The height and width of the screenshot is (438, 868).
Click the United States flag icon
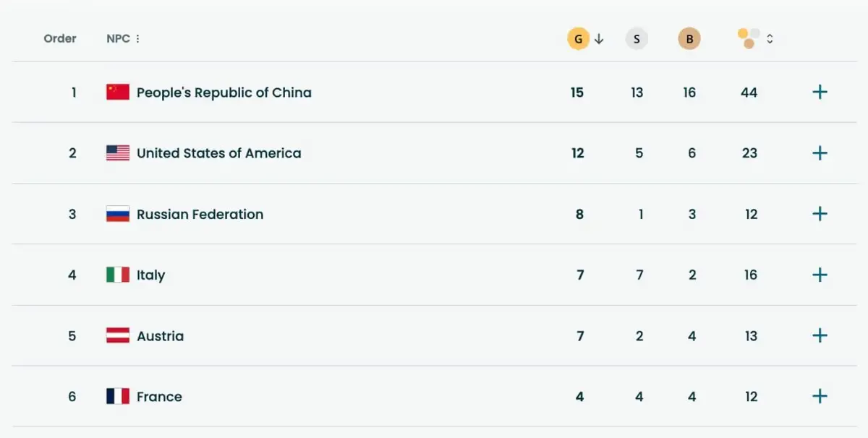tap(118, 153)
